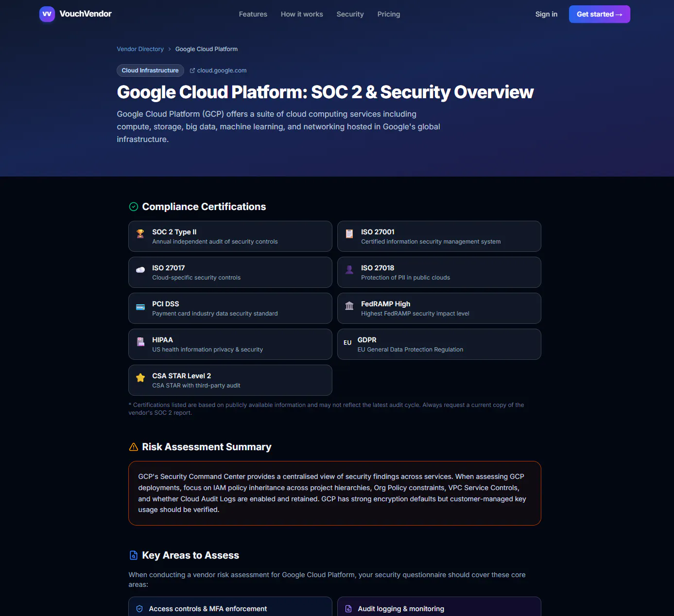Click the ISO 27017 cloud icon
Screen dimensions: 674x616
click(x=140, y=270)
